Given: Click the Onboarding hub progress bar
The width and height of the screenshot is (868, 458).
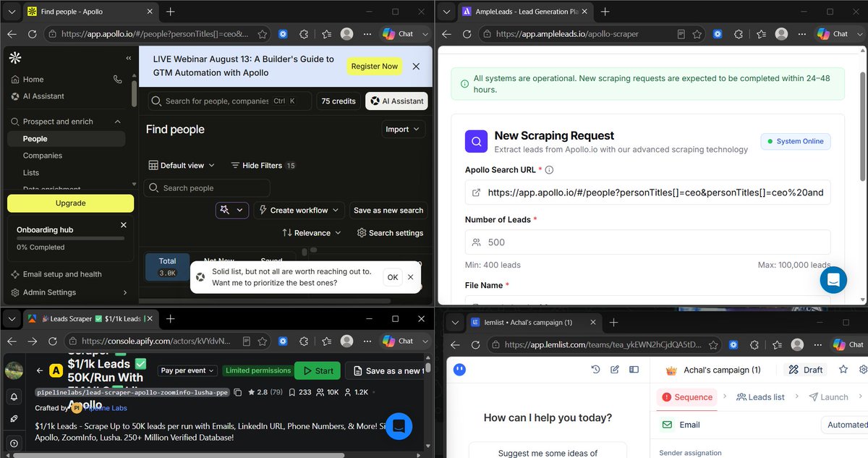Looking at the screenshot, I should [x=70, y=238].
